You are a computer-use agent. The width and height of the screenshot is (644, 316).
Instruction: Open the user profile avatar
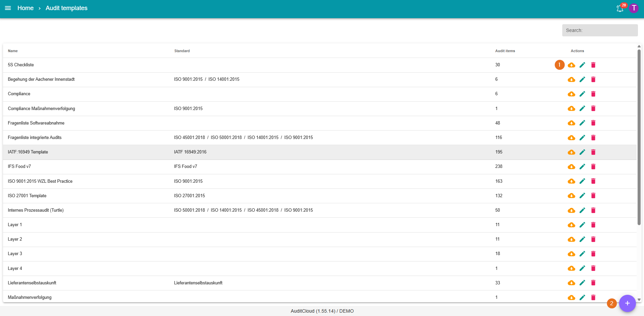coord(634,8)
